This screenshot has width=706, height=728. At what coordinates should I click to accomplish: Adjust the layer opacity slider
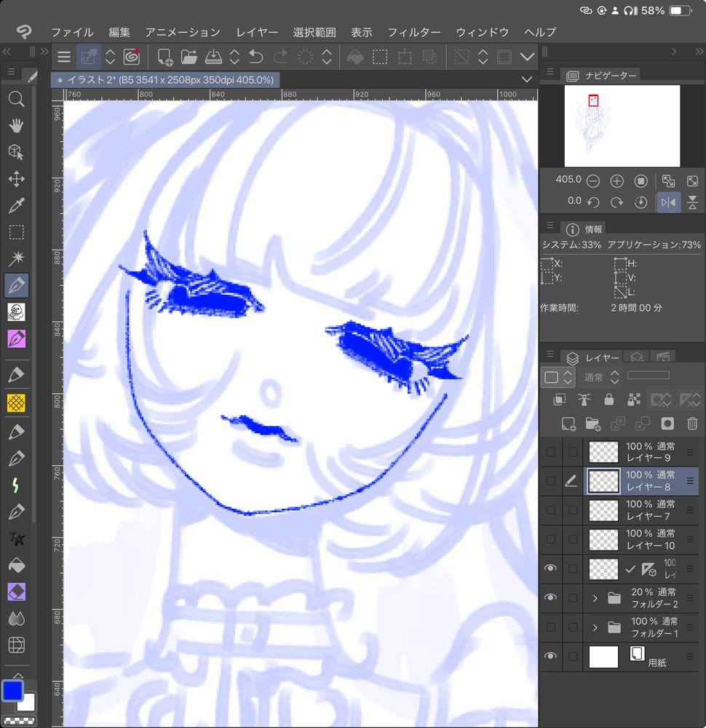tap(649, 375)
